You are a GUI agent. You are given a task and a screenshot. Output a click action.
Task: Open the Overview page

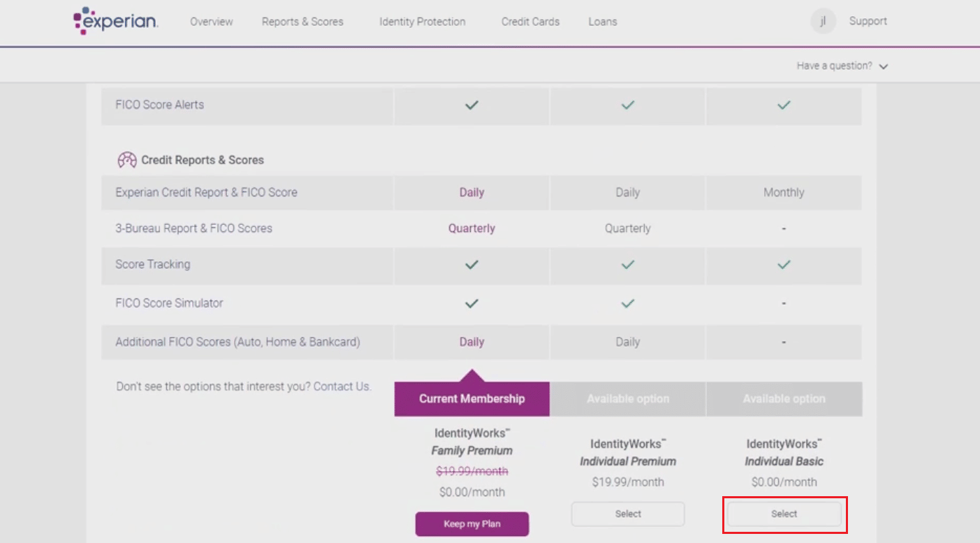tap(212, 22)
